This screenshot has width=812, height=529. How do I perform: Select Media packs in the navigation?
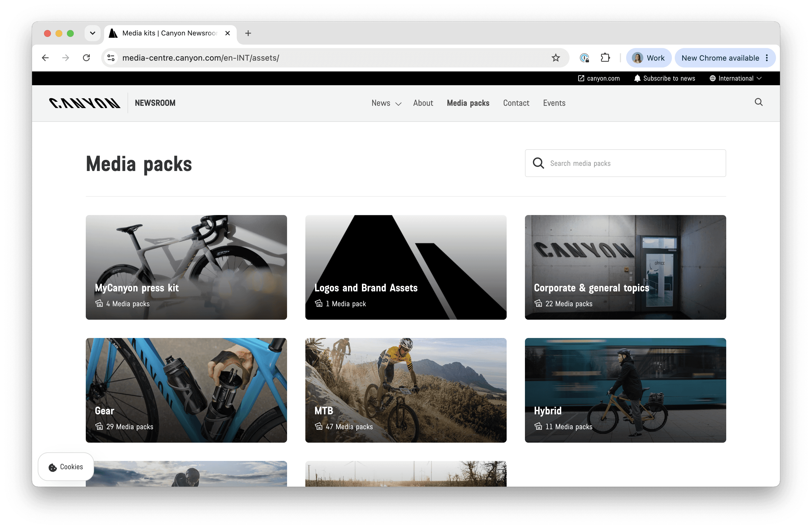[x=468, y=103]
